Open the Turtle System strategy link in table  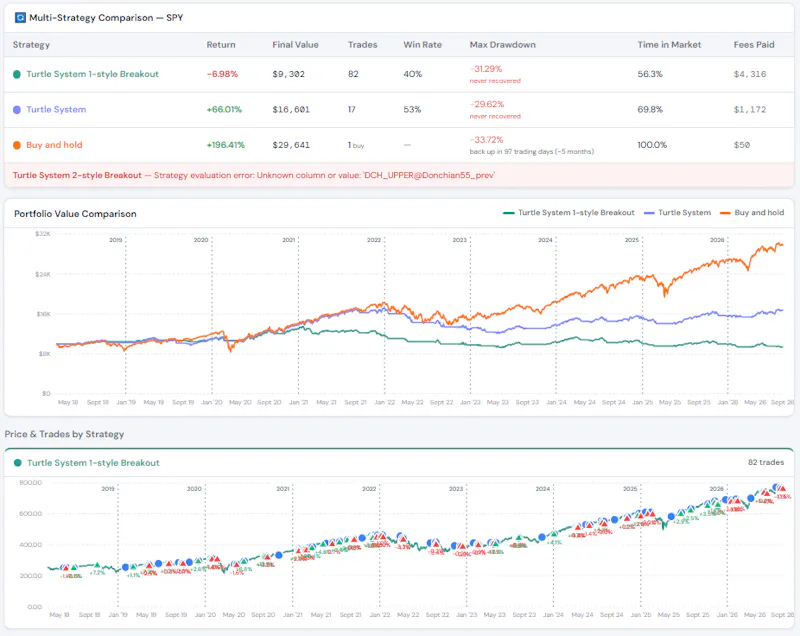[x=56, y=109]
